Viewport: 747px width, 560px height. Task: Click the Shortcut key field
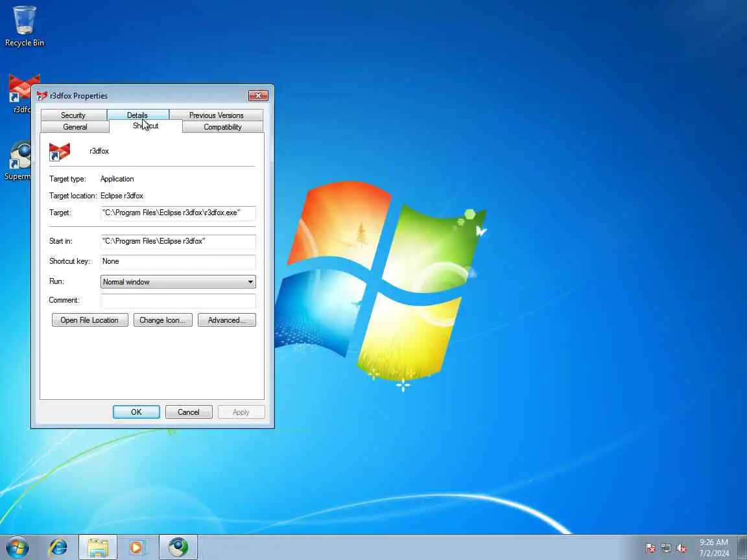coord(178,261)
